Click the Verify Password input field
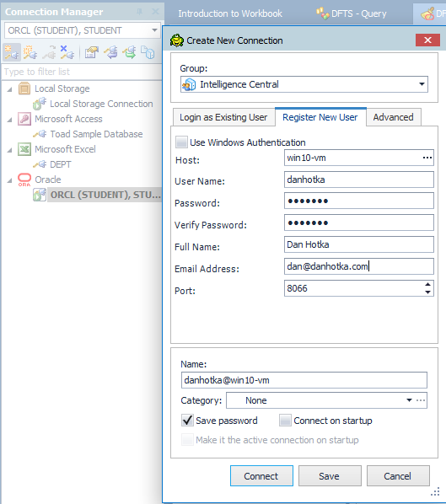This screenshot has width=446, height=504. (359, 223)
